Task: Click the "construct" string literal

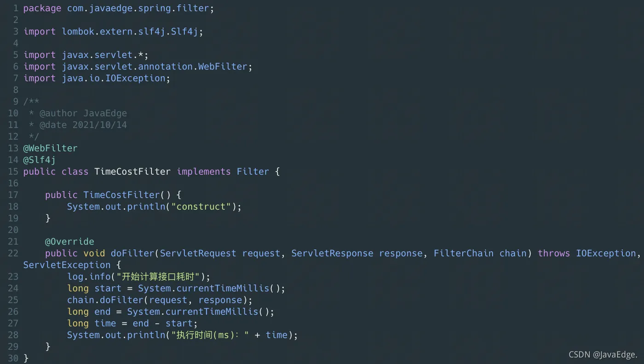Action: pyautogui.click(x=201, y=206)
